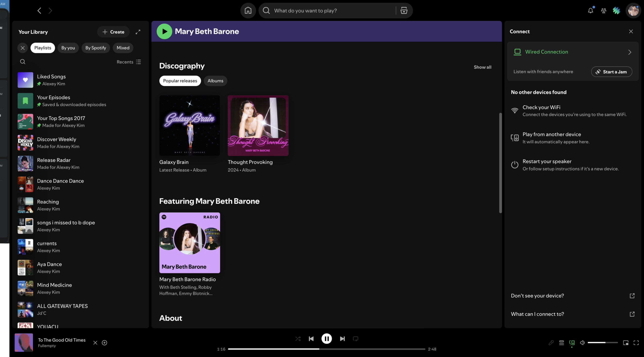Open the user profile avatar menu
This screenshot has width=644, height=357.
[633, 11]
